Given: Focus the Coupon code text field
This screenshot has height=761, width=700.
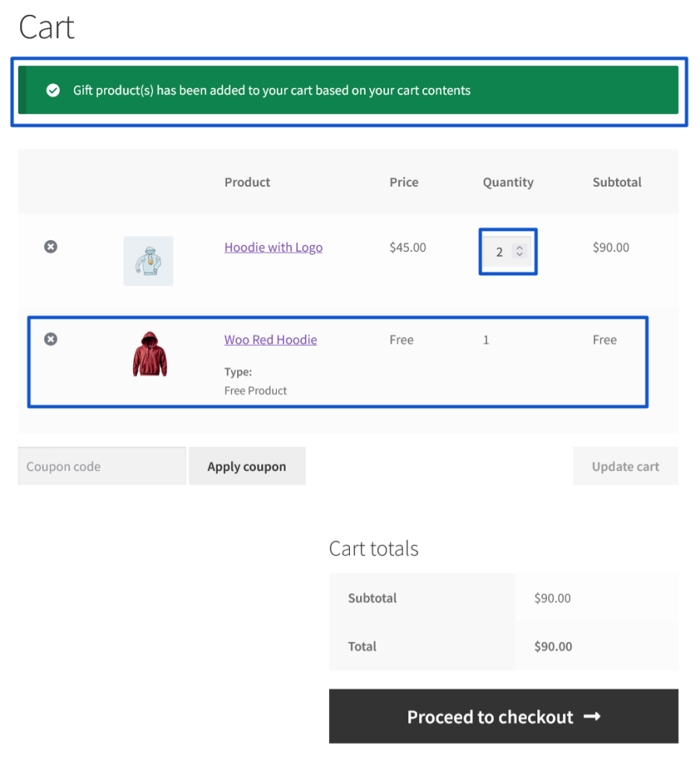Looking at the screenshot, I should (102, 466).
